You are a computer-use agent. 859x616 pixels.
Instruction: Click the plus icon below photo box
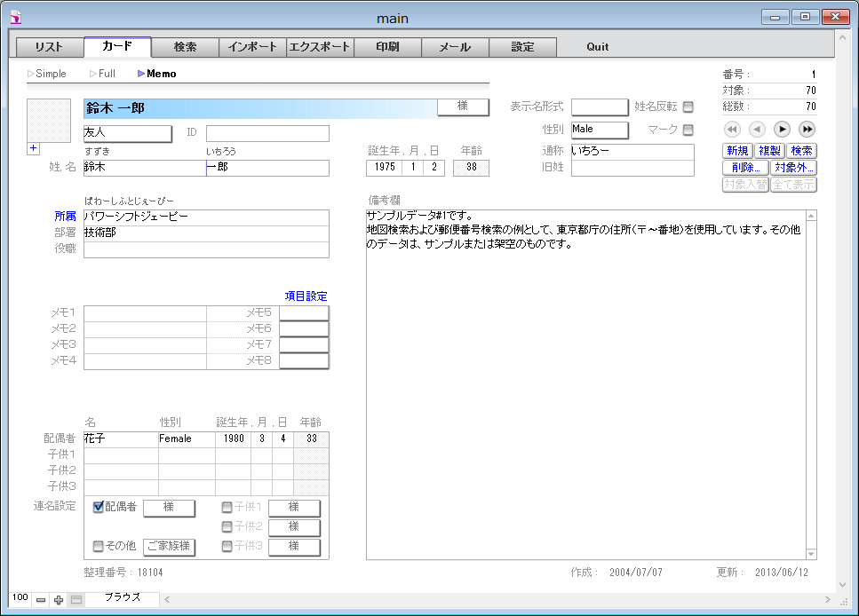click(33, 149)
